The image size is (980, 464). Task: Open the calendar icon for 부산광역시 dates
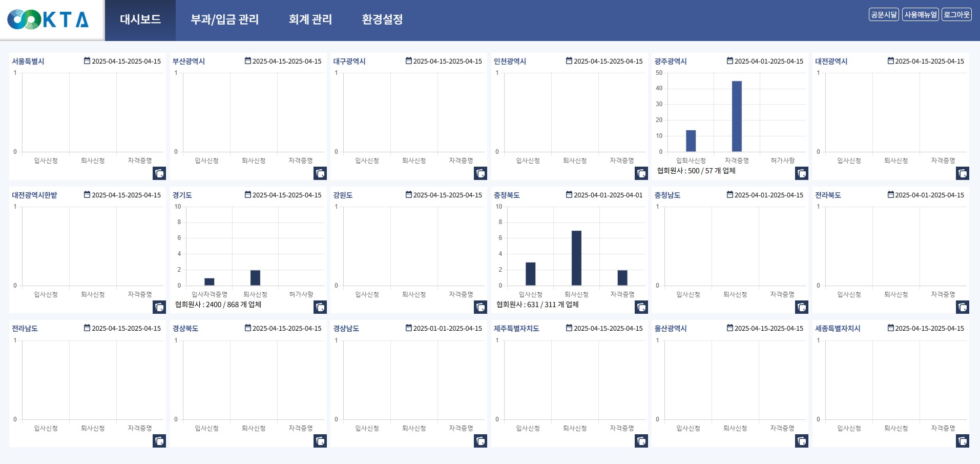[x=248, y=61]
